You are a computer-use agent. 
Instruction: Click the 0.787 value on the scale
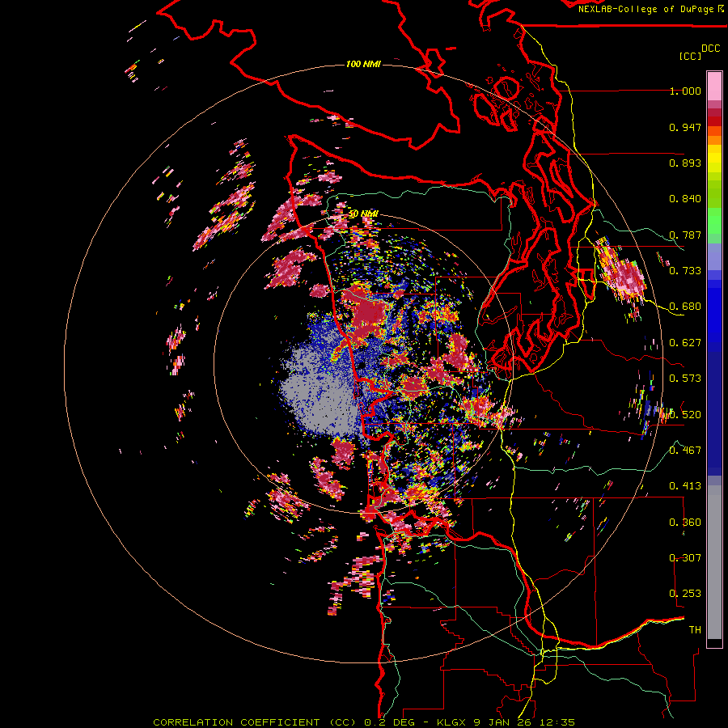click(x=685, y=235)
